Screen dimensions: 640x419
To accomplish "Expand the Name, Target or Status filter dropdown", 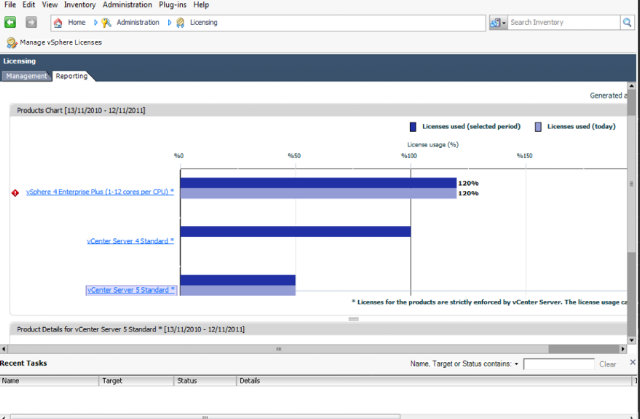I will click(x=516, y=364).
